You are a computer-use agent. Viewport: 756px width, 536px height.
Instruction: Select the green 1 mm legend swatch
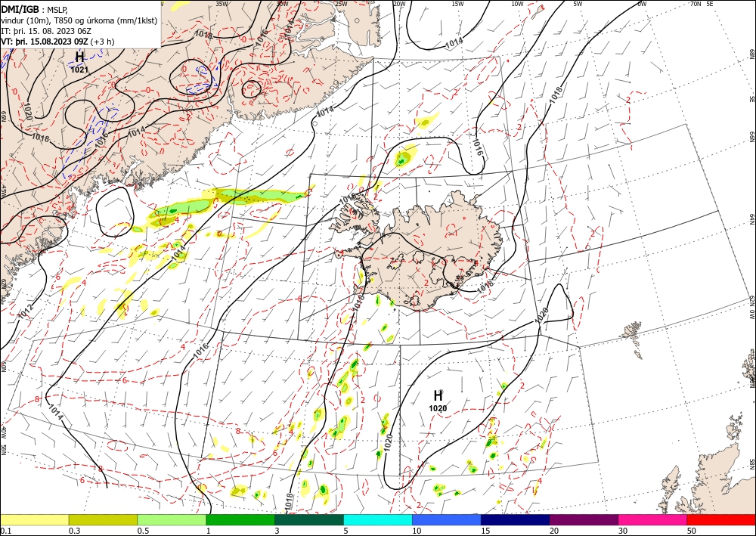[x=240, y=519]
